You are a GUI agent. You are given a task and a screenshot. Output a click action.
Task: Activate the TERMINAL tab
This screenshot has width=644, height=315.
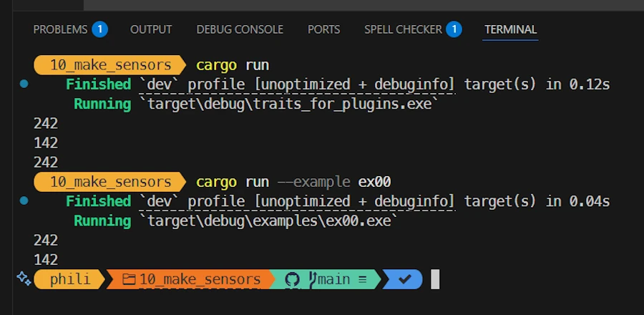[510, 29]
